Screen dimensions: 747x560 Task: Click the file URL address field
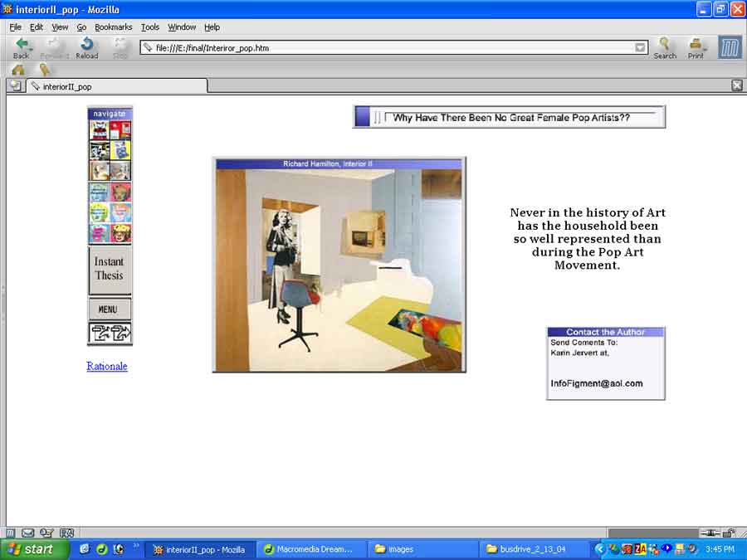click(390, 48)
